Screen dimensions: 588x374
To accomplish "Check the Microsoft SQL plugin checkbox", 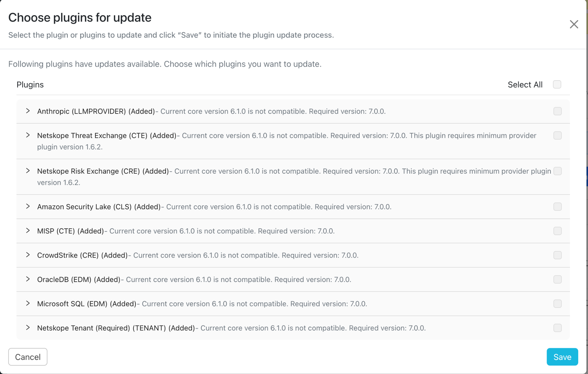I will pos(558,304).
